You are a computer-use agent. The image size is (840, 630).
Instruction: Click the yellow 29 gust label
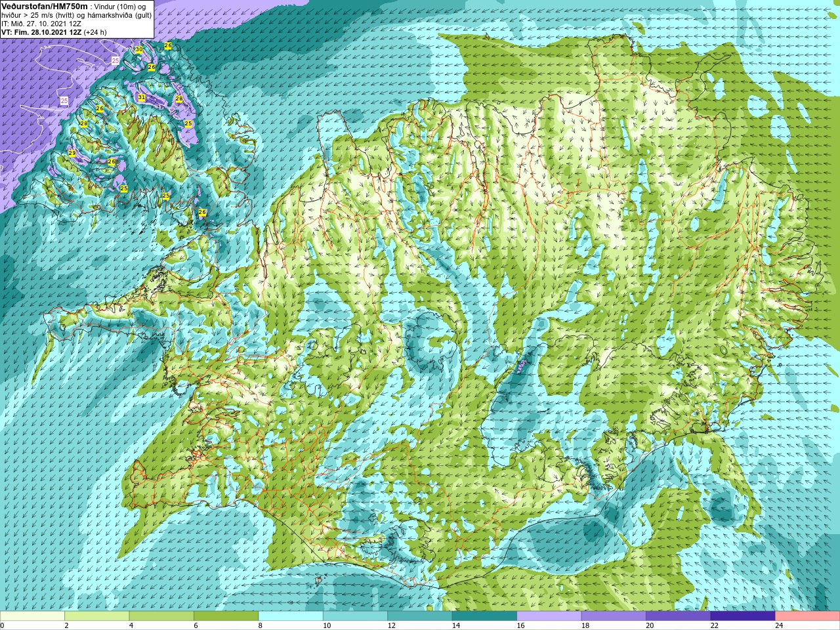pyautogui.click(x=72, y=153)
